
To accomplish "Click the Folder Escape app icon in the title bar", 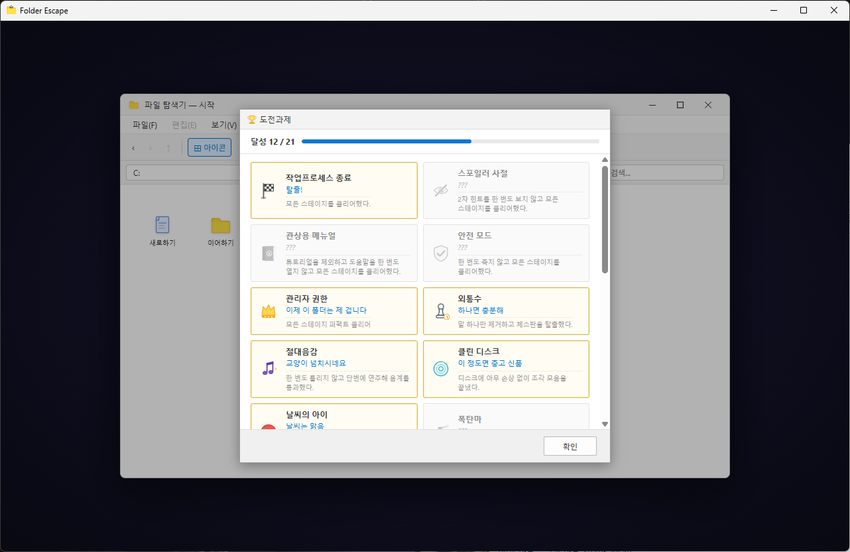I will (x=11, y=10).
